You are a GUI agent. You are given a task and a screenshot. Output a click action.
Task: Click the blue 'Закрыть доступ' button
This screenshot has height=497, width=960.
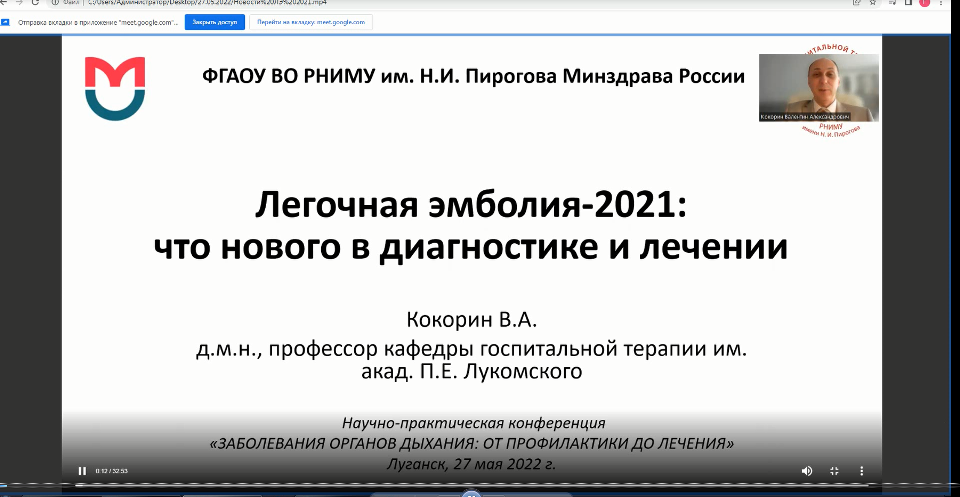pyautogui.click(x=215, y=22)
